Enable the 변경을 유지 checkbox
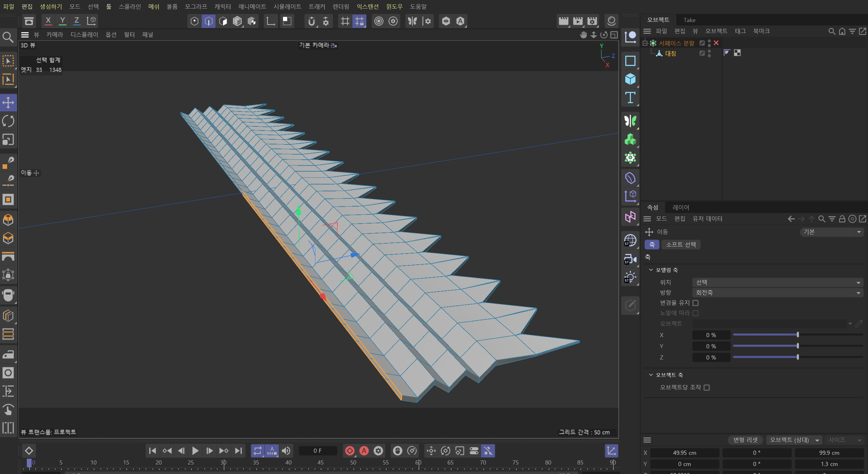 point(696,303)
